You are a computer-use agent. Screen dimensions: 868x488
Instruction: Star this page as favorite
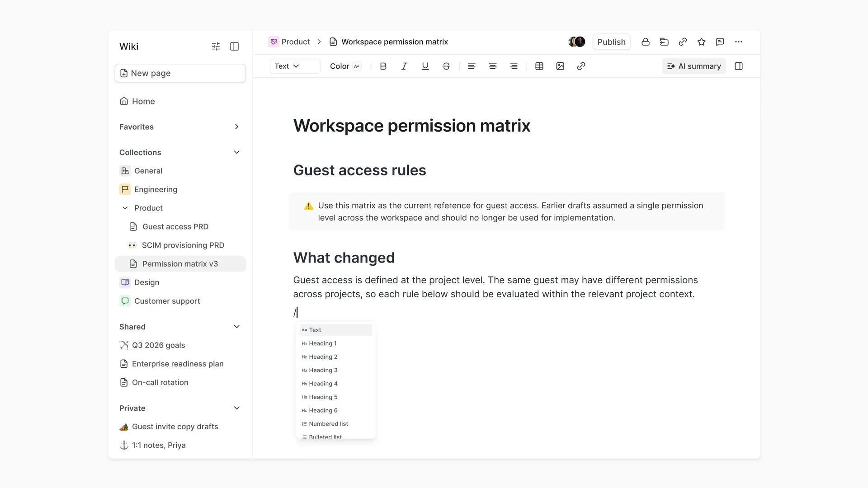(702, 42)
